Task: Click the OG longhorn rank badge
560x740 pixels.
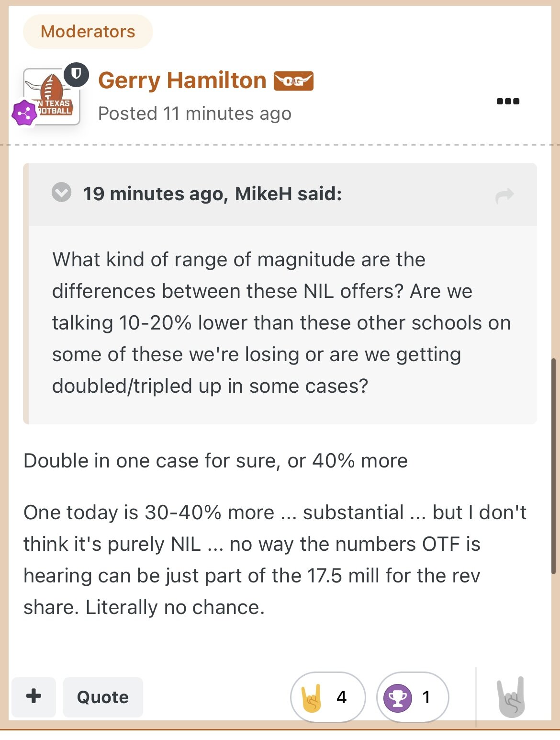Action: click(x=293, y=81)
